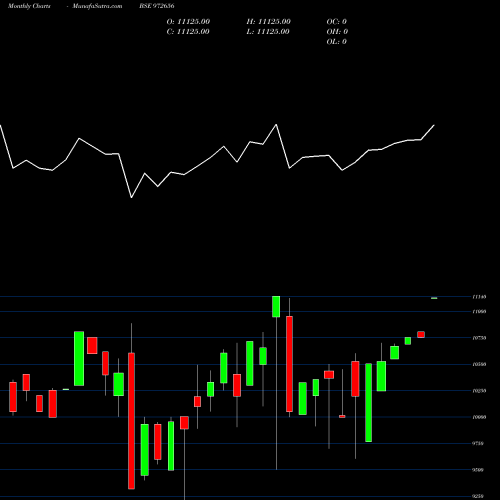This screenshot has width=500, height=500.
Task: Click the 9500 price axis label
Action: 478,470
